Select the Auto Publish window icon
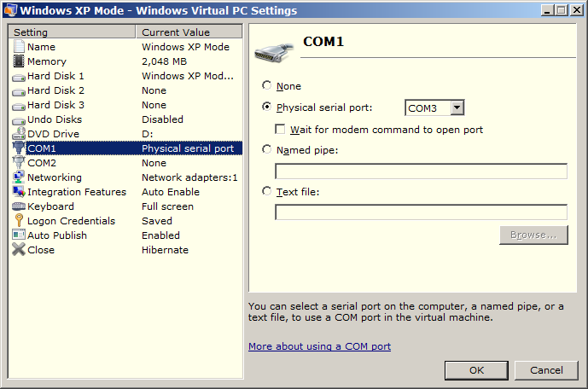Image resolution: width=588 pixels, height=389 pixels. coord(19,235)
